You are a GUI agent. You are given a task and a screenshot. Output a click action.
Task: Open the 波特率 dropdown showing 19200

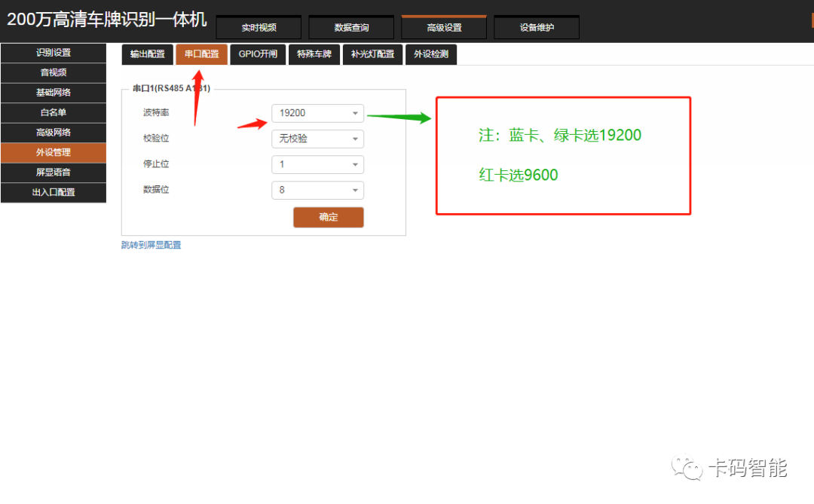[318, 113]
